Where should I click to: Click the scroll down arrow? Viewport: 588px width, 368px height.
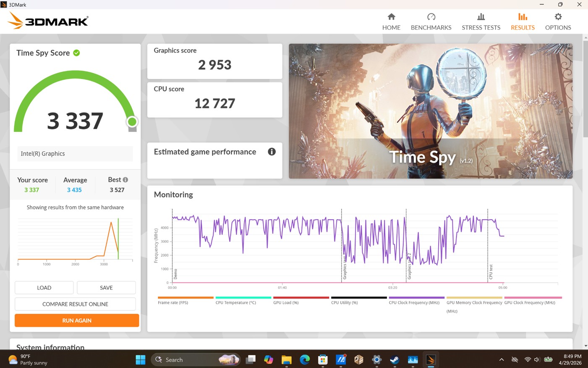(585, 346)
